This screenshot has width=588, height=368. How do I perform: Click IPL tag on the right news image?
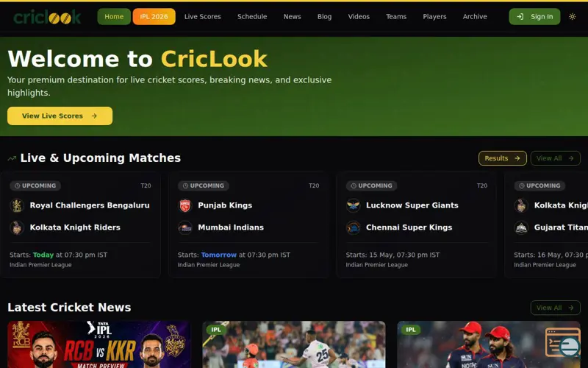[x=411, y=330]
